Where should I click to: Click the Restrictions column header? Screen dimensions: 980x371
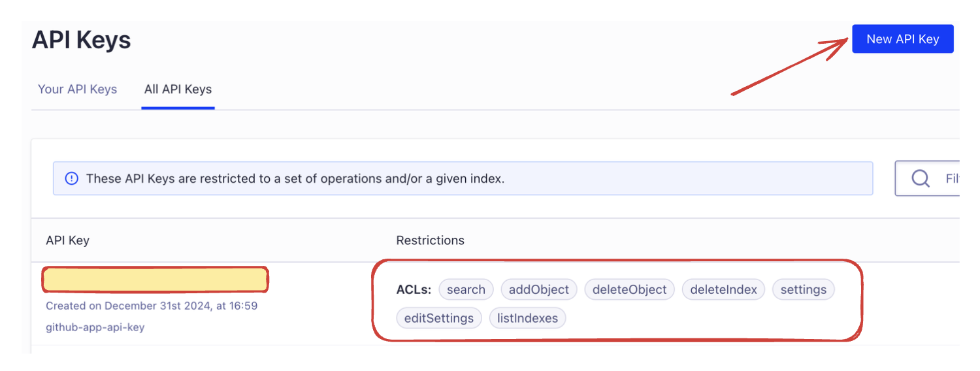click(430, 240)
